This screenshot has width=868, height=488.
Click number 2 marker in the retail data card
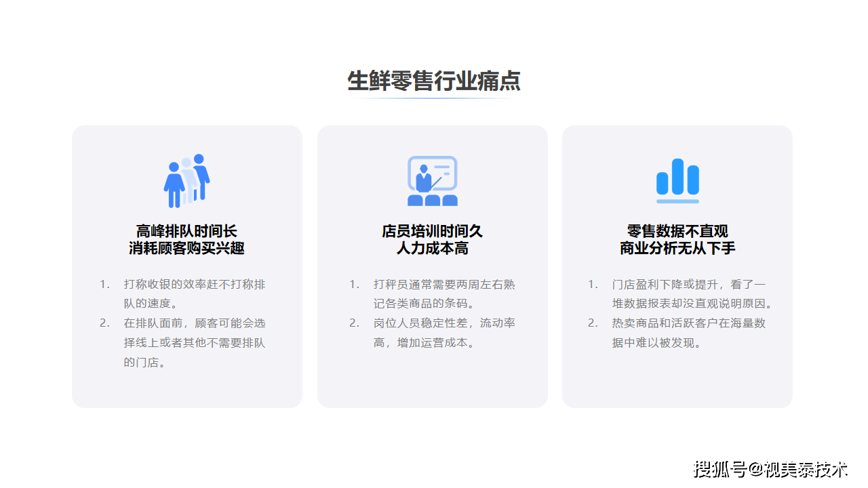593,323
